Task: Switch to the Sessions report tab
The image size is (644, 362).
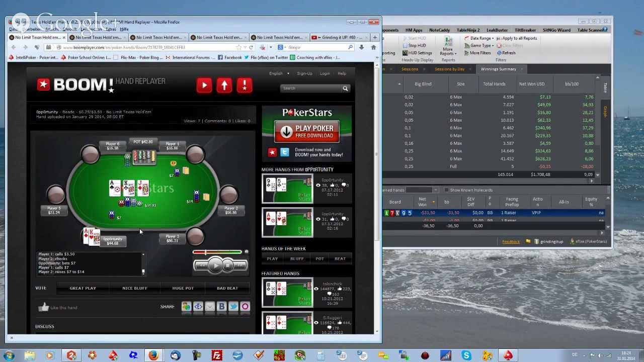Action: pos(410,69)
